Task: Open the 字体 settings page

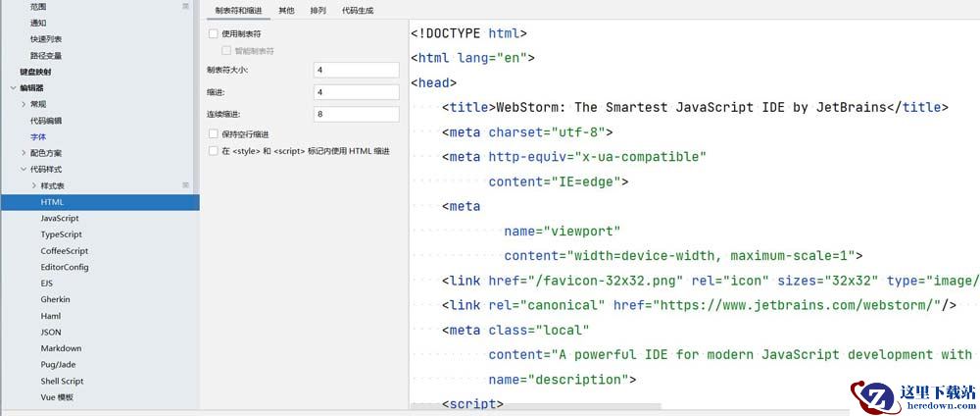Action: pyautogui.click(x=38, y=136)
